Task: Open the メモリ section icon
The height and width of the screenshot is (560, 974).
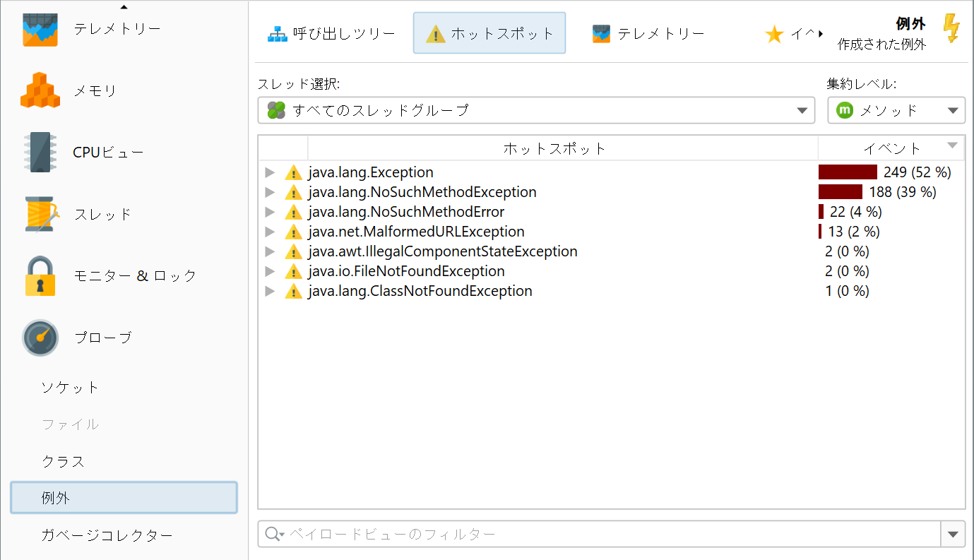Action: pos(40,90)
